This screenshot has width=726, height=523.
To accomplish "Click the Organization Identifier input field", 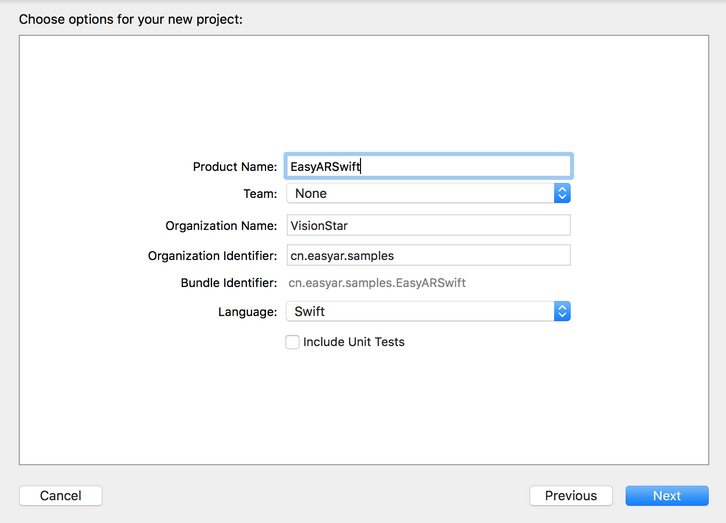I will pyautogui.click(x=428, y=256).
